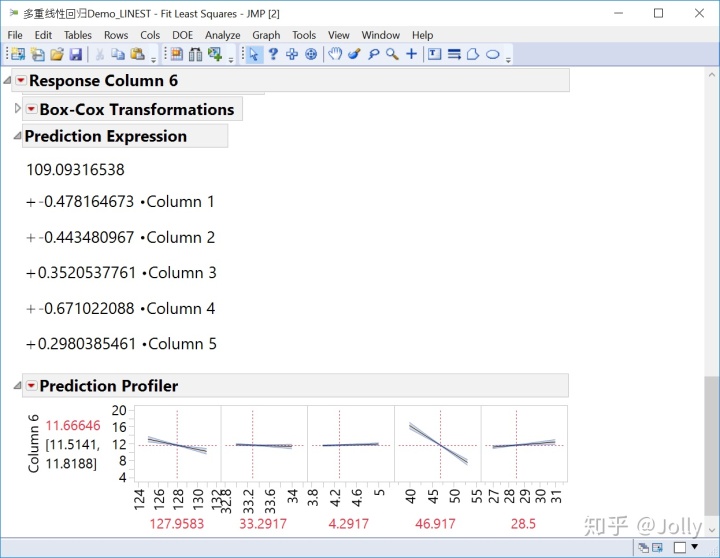720x558 pixels.
Task: Open the tools toolbar overflow arrow
Action: point(508,59)
